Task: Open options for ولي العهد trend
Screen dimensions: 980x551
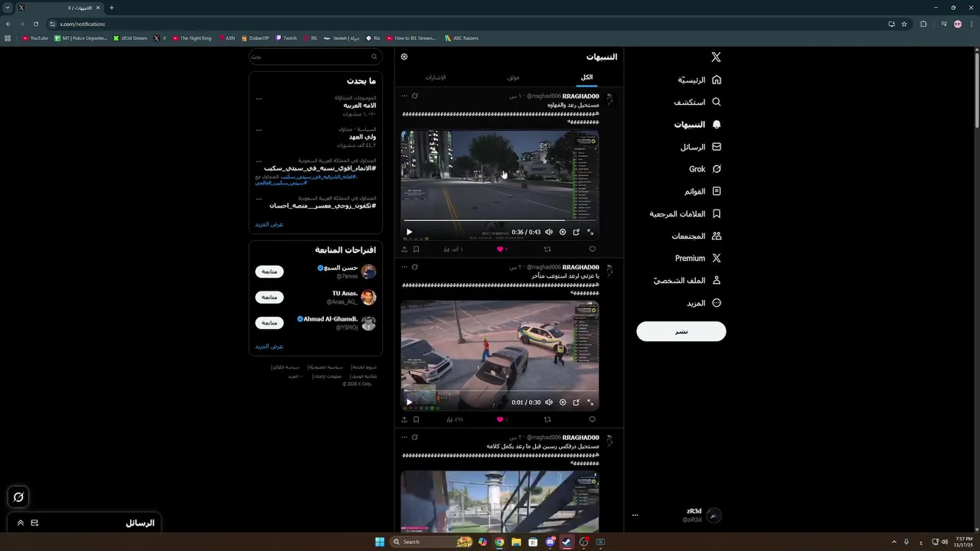Action: point(259,130)
